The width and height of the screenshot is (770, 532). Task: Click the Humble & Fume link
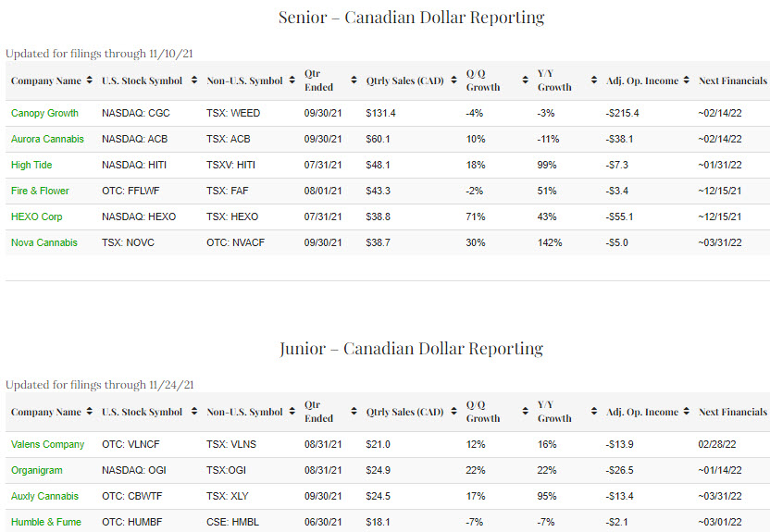tap(45, 522)
